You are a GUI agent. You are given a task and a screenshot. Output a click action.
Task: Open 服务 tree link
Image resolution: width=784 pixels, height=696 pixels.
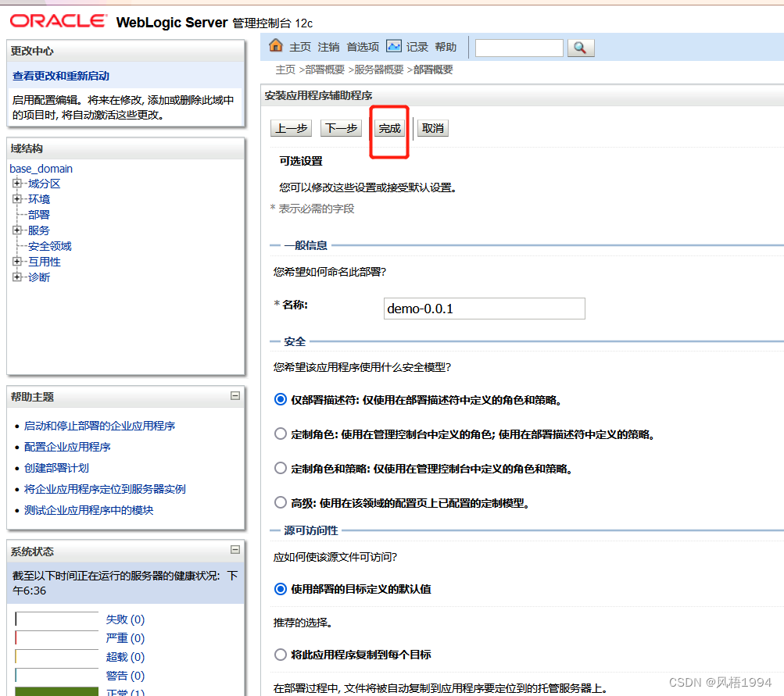[x=39, y=230]
